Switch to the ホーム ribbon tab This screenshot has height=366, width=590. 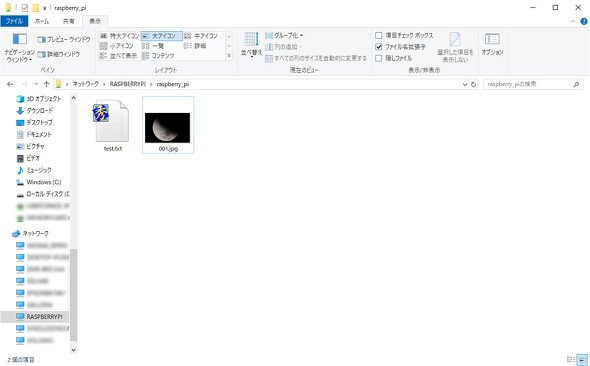[x=42, y=21]
